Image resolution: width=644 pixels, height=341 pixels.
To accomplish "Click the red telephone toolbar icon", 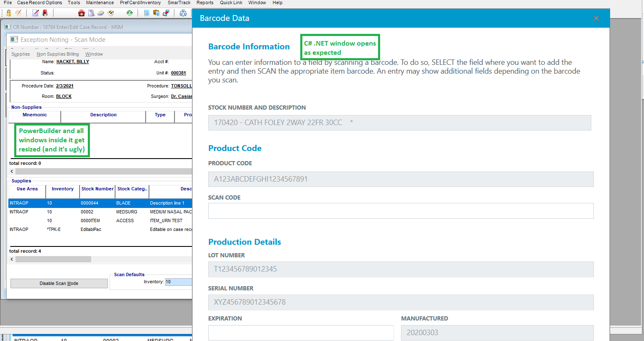I will [82, 13].
